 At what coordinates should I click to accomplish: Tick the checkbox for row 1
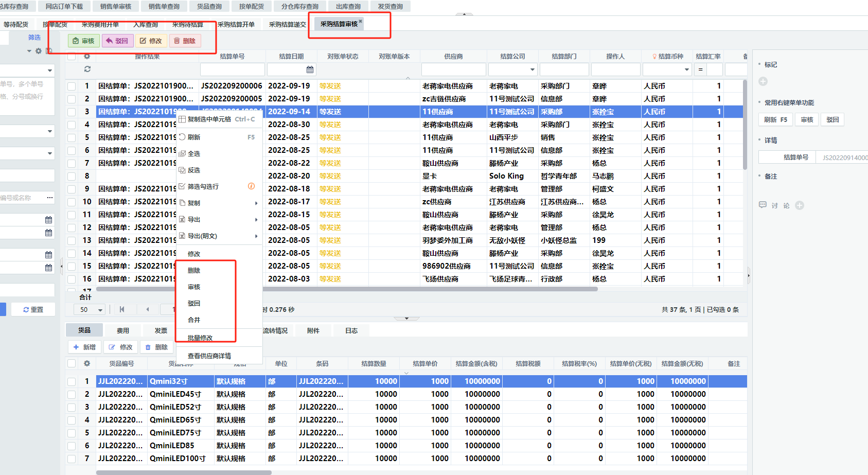pos(72,86)
